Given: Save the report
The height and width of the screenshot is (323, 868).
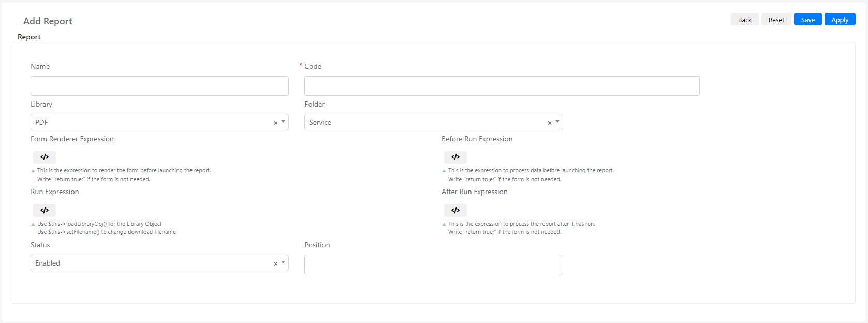Looking at the screenshot, I should [808, 20].
